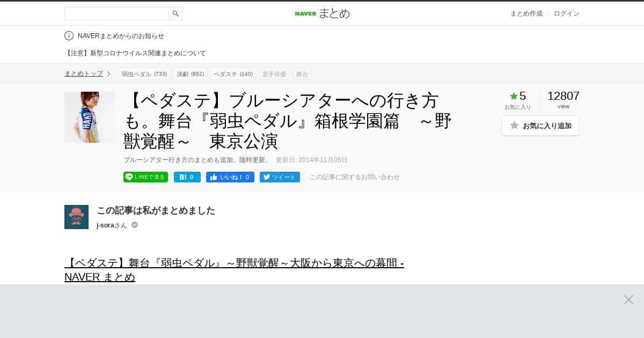The image size is (644, 338).
Task: Click the search magnifier icon
Action: 175,13
